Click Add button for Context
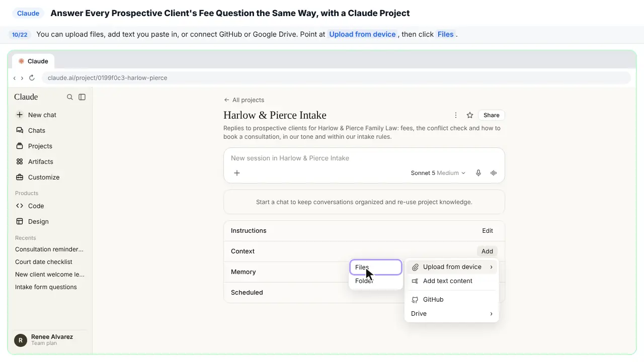The image size is (644, 362). [x=487, y=251]
